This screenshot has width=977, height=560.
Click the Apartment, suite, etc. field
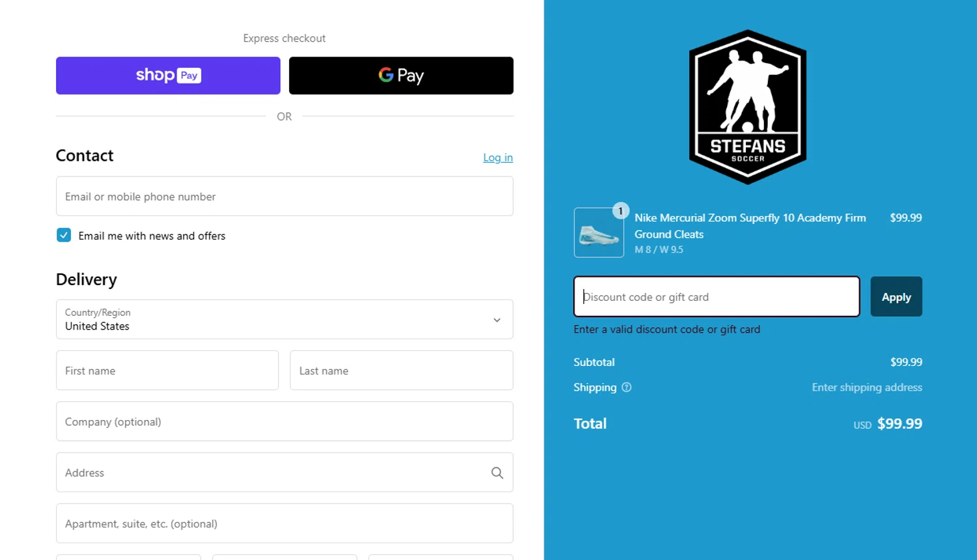coord(285,524)
